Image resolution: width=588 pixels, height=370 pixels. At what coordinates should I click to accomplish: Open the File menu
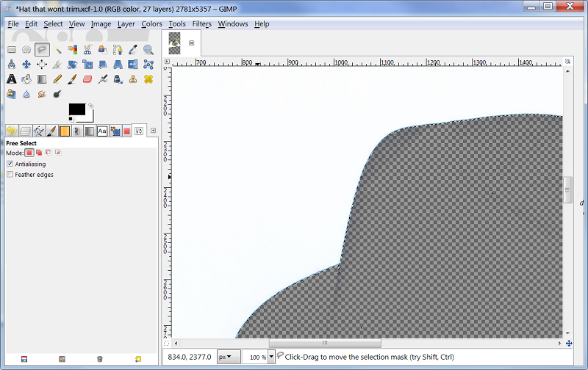[13, 23]
